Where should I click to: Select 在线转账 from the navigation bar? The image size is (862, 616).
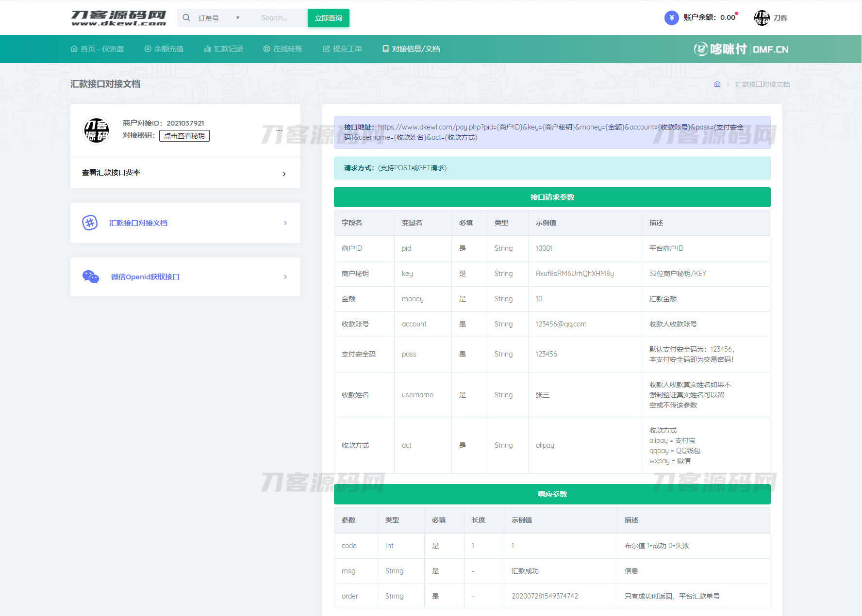tap(282, 49)
